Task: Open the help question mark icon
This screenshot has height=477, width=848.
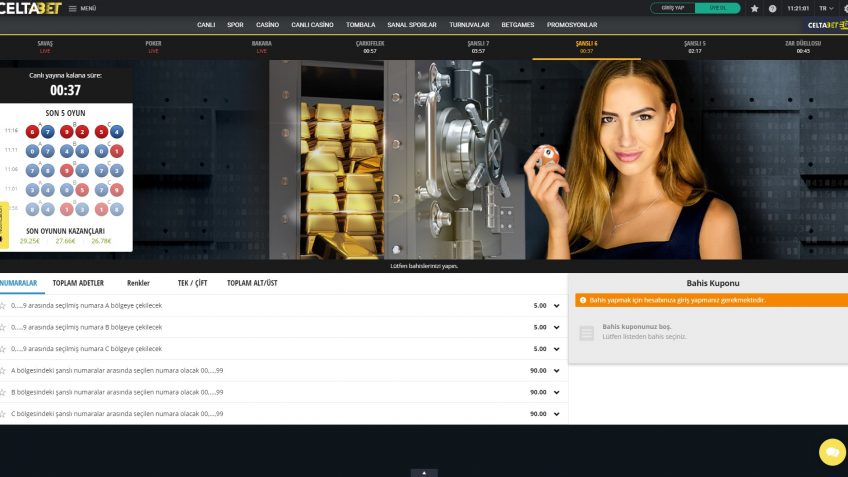Action: (x=772, y=8)
